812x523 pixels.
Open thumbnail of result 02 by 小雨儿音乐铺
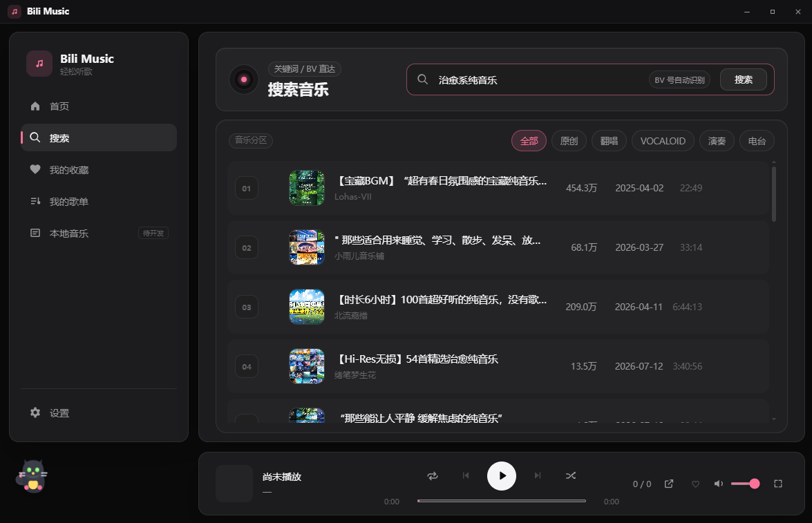tap(307, 247)
